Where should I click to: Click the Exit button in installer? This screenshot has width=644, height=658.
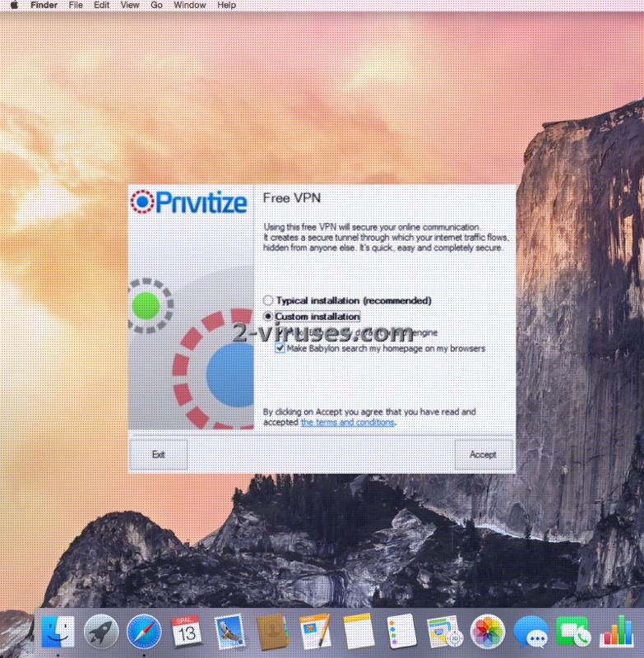click(x=158, y=455)
